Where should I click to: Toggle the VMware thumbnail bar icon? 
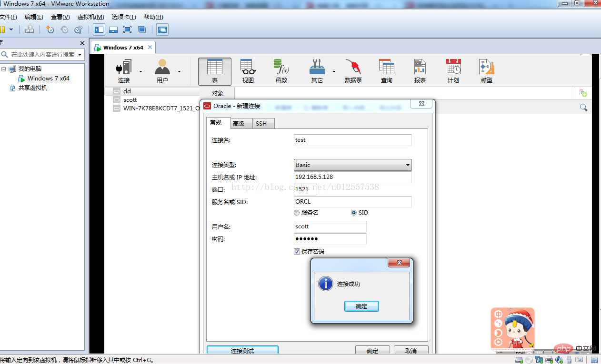pyautogui.click(x=113, y=30)
